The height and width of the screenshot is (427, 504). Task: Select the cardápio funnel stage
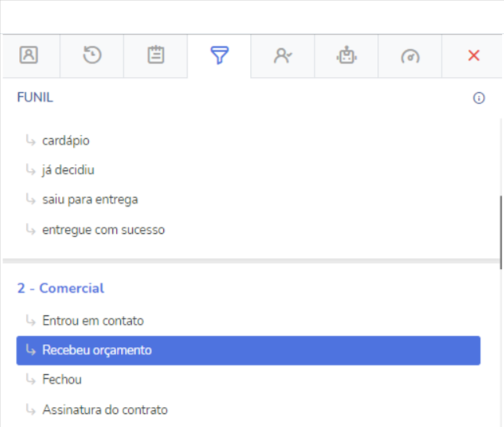66,141
